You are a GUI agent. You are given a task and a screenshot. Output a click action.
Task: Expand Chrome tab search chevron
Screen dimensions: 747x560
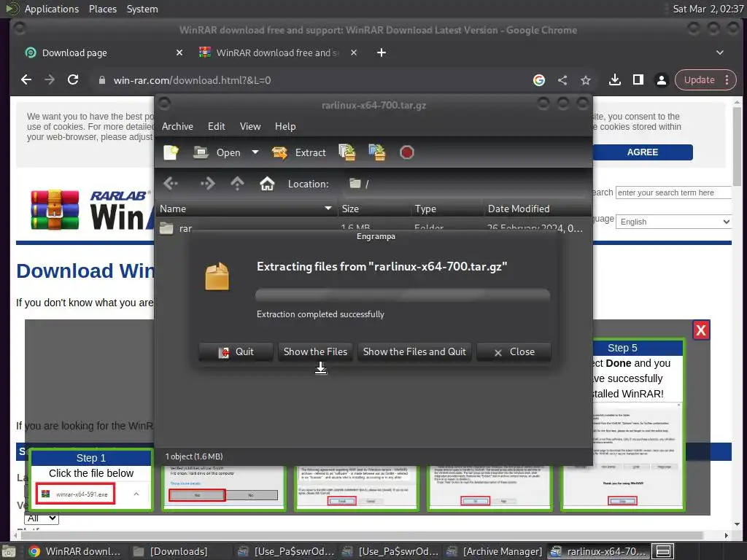point(720,52)
